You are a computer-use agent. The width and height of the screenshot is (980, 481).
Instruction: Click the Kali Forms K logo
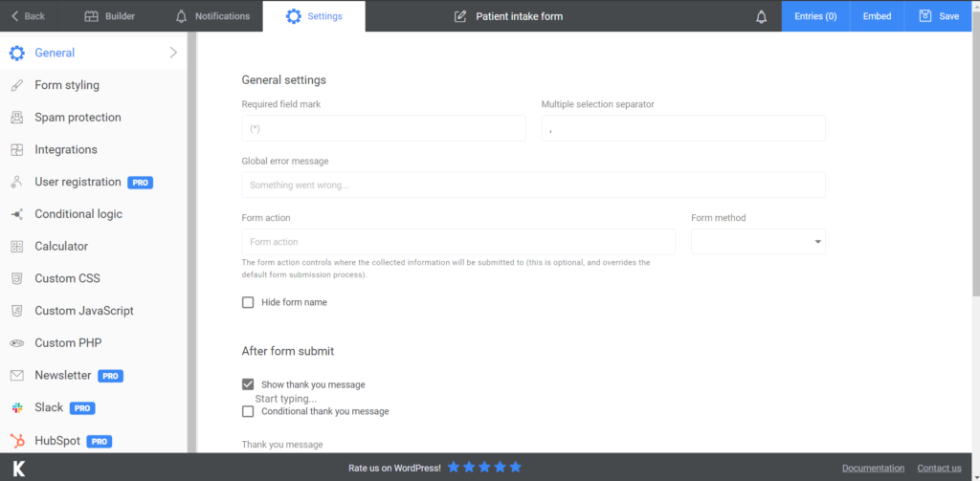19,468
